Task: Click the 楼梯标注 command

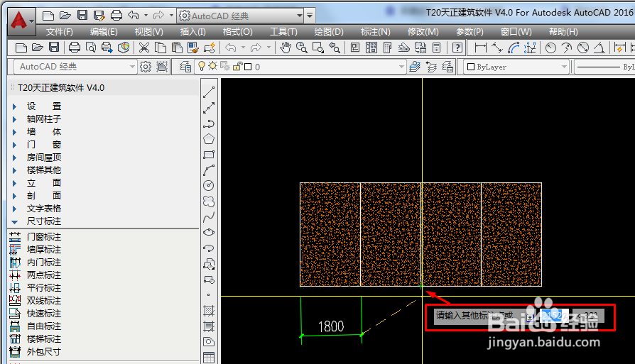Action: pos(44,339)
